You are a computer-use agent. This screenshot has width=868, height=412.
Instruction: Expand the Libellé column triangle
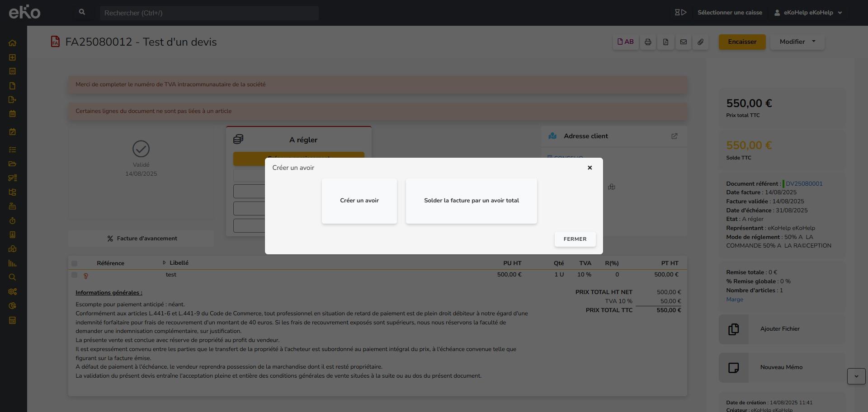(x=164, y=263)
